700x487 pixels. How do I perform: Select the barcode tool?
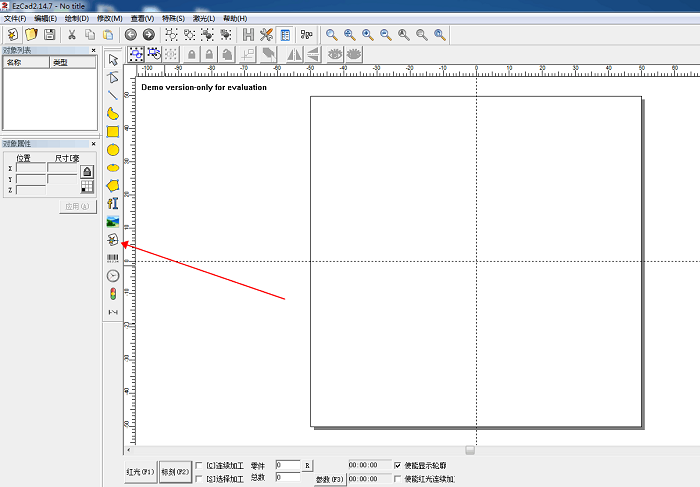pos(113,258)
